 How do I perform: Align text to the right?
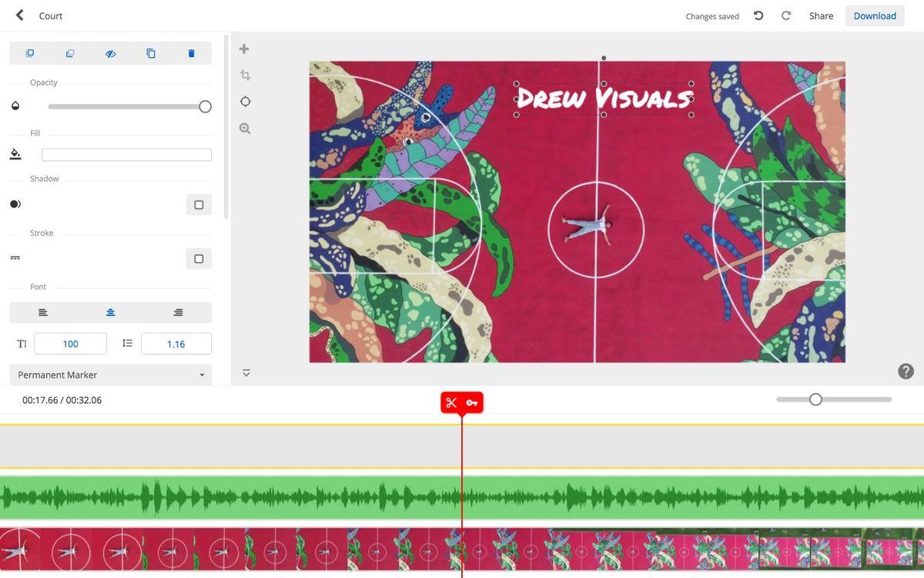point(178,312)
